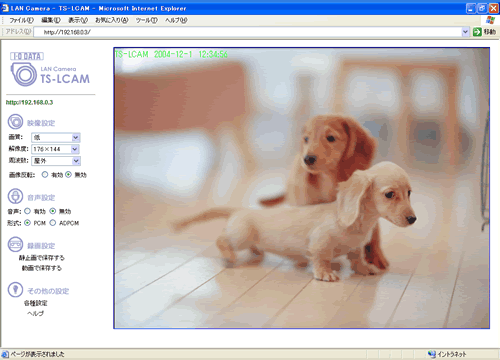Enable audio with the 有効 radio button
Image resolution: width=500 pixels, height=360 pixels.
(x=28, y=211)
